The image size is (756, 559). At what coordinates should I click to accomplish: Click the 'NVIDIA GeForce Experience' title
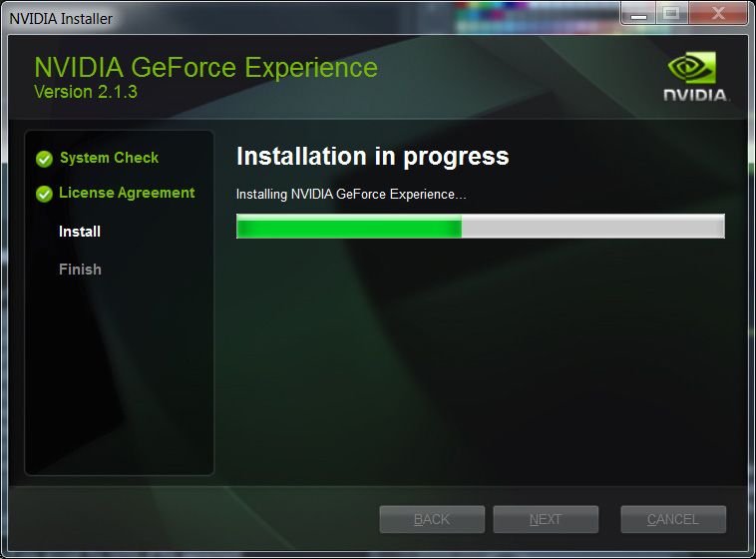click(205, 67)
